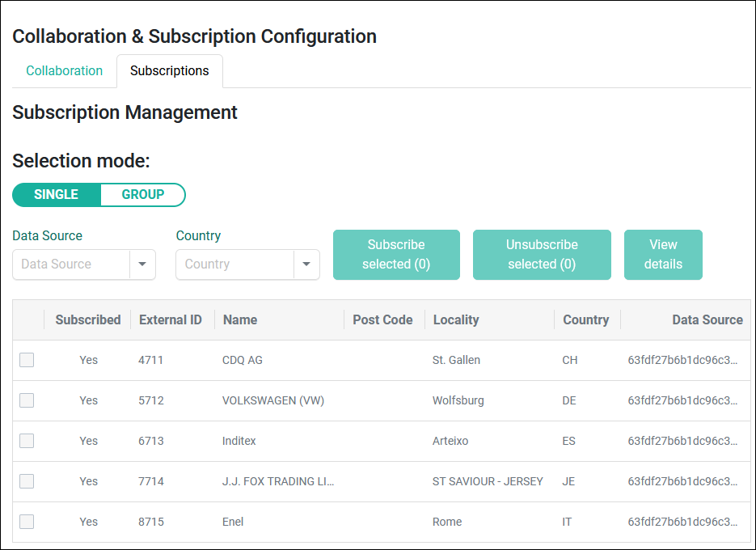Sort by the Subscribed column header
This screenshot has height=550, width=756.
pyautogui.click(x=88, y=319)
